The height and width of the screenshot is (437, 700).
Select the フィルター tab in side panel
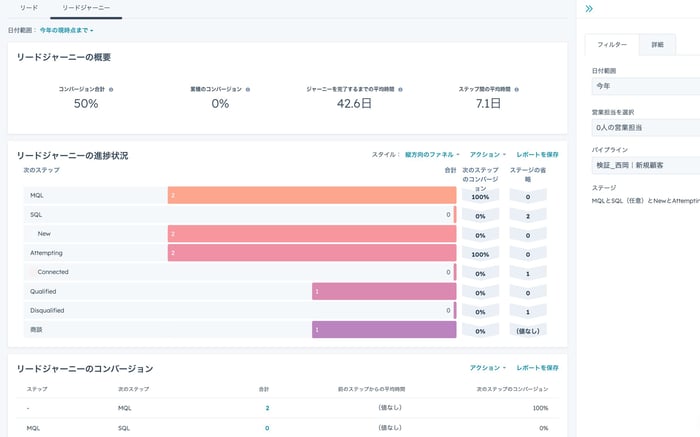pyautogui.click(x=612, y=45)
